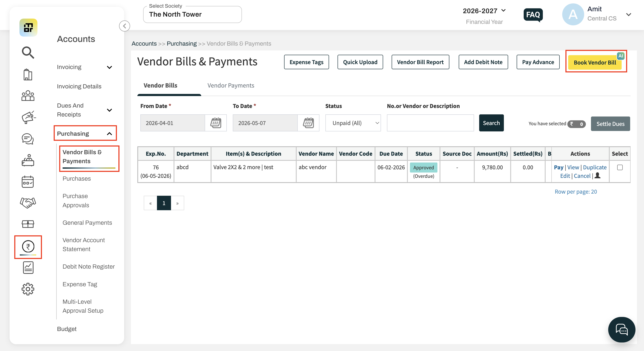The width and height of the screenshot is (644, 351).
Task: Open the building icon in sidebar
Action: pyautogui.click(x=28, y=74)
